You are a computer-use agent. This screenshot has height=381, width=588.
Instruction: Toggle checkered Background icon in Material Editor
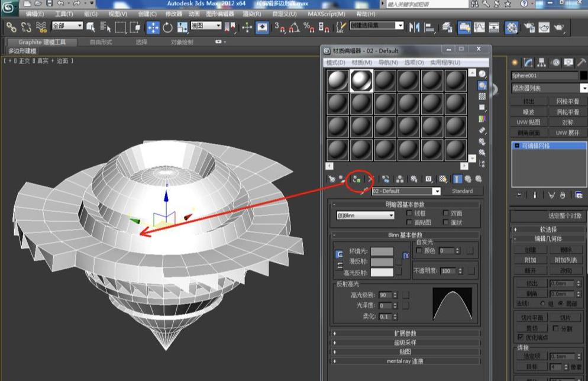[x=482, y=96]
